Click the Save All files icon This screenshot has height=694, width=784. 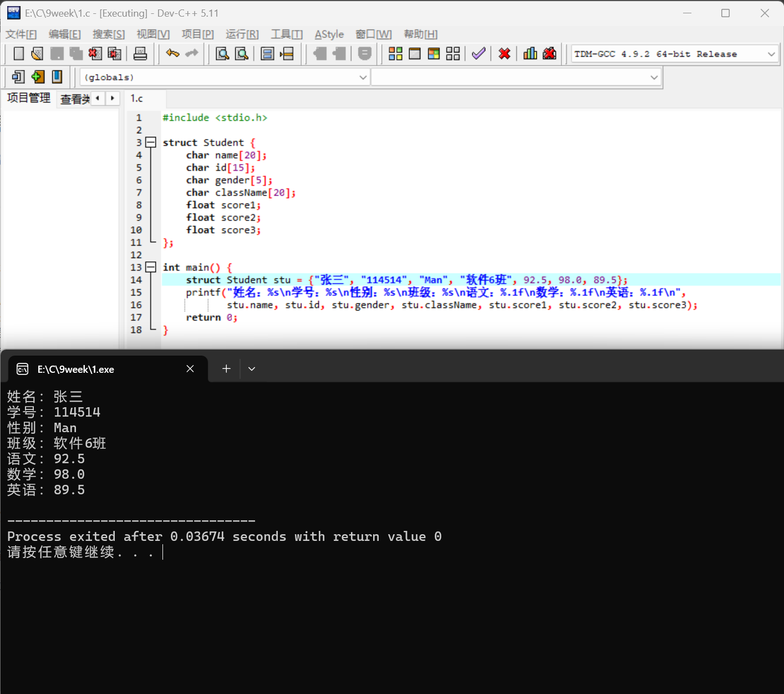click(76, 54)
